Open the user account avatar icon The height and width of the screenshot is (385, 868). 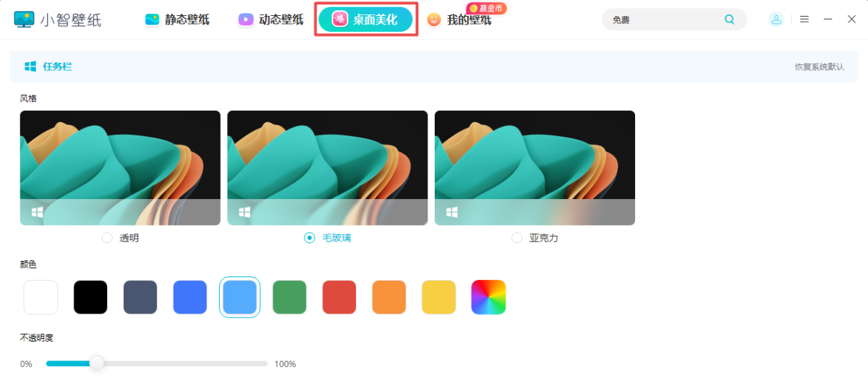tap(776, 20)
